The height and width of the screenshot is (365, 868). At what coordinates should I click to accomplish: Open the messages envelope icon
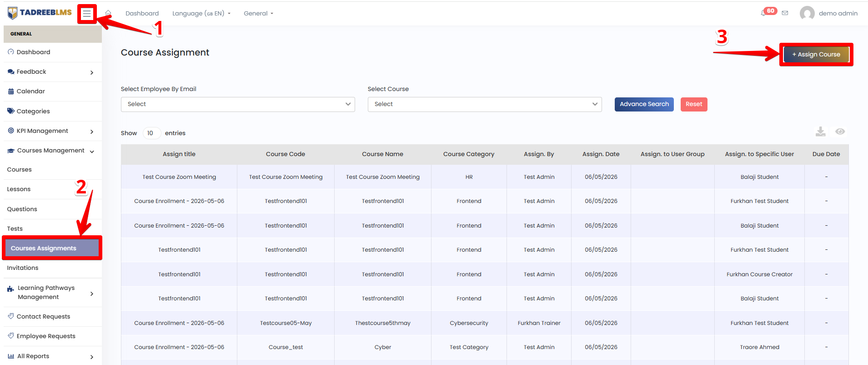[785, 13]
